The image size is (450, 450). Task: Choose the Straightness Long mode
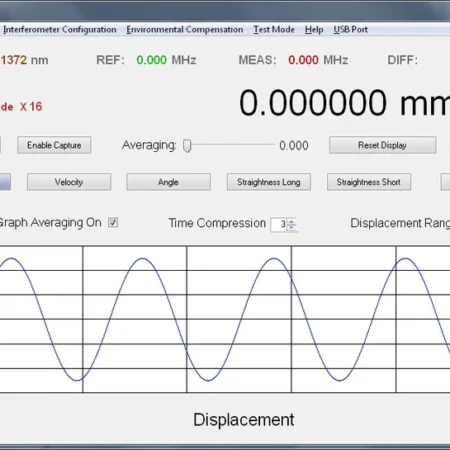click(269, 182)
